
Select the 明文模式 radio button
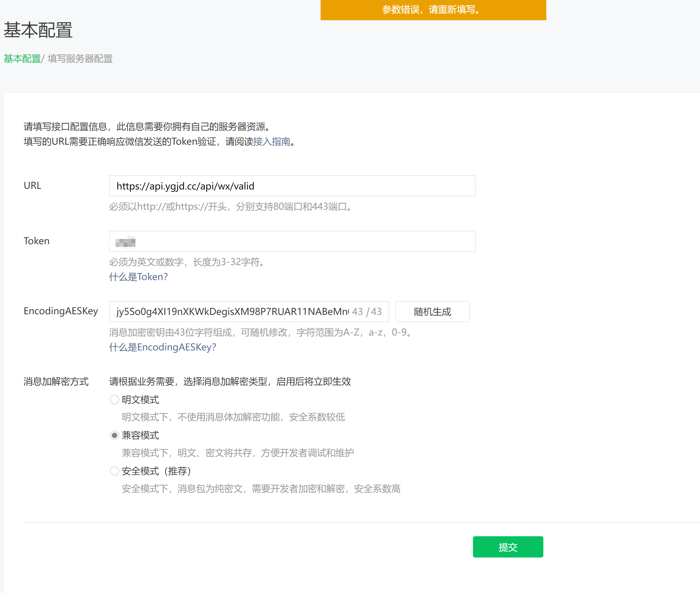(114, 399)
